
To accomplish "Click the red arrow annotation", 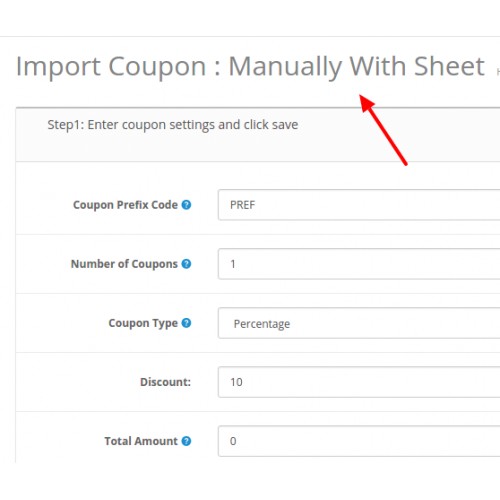I will click(383, 130).
